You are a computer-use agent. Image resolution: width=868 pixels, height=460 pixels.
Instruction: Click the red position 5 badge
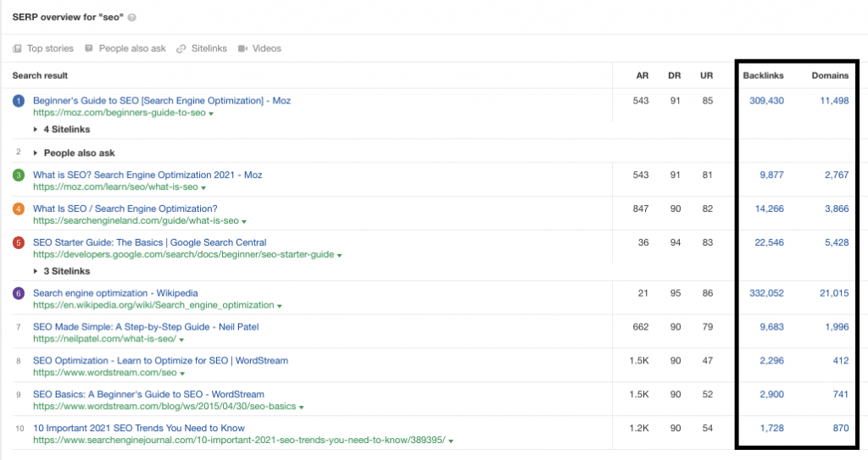[19, 243]
